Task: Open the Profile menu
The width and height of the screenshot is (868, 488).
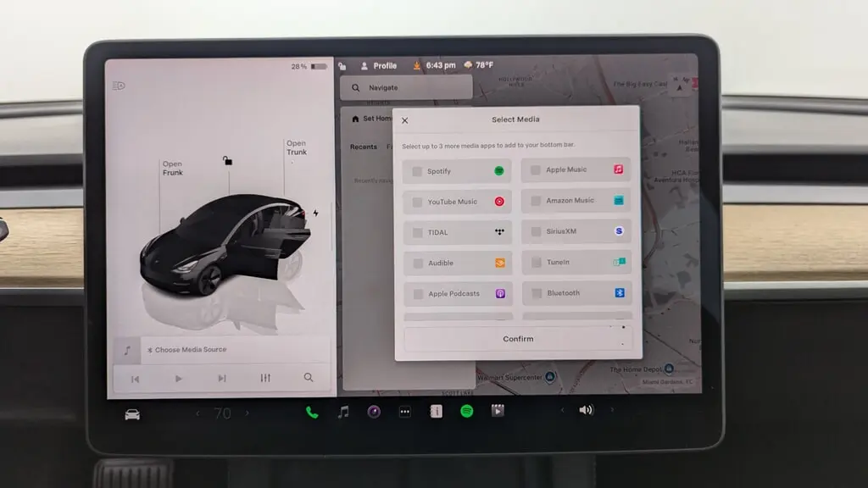Action: click(379, 66)
